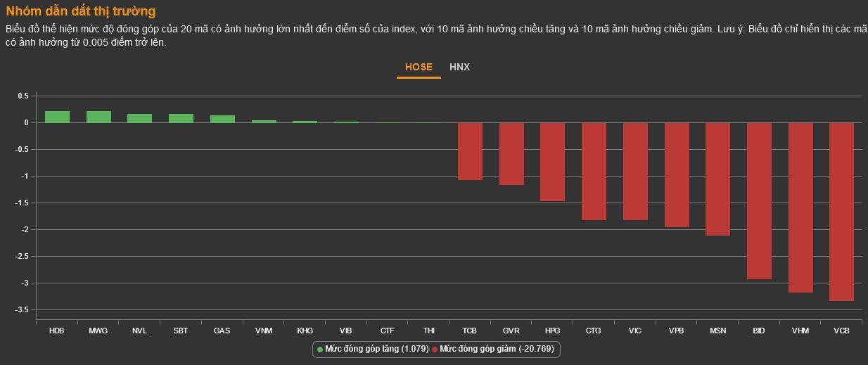Click the green legend dot for increase
This screenshot has height=365, width=868.
click(x=320, y=349)
